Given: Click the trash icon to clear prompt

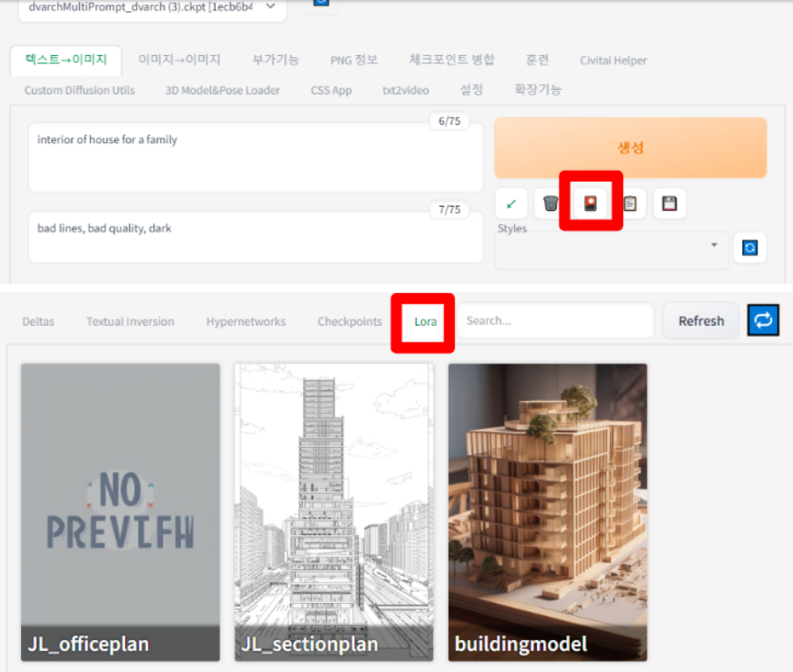Looking at the screenshot, I should click(x=550, y=203).
